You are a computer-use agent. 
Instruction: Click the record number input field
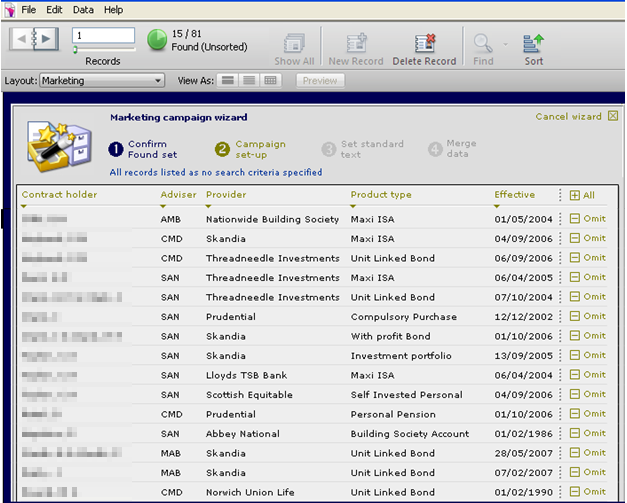(104, 35)
